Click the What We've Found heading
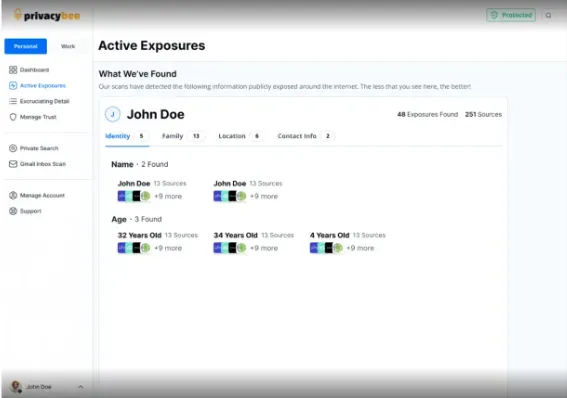The height and width of the screenshot is (398, 567). point(138,74)
